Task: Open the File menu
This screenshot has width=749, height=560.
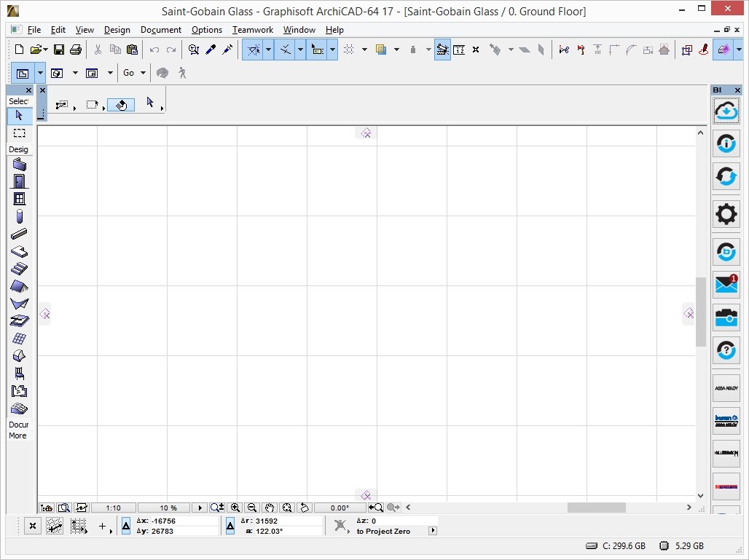Action: pyautogui.click(x=34, y=30)
